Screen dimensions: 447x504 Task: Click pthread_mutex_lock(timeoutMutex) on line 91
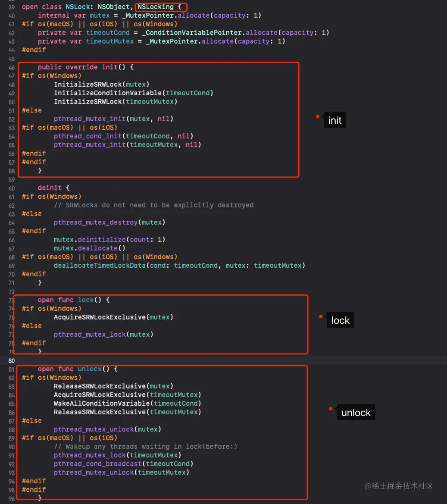(118, 455)
